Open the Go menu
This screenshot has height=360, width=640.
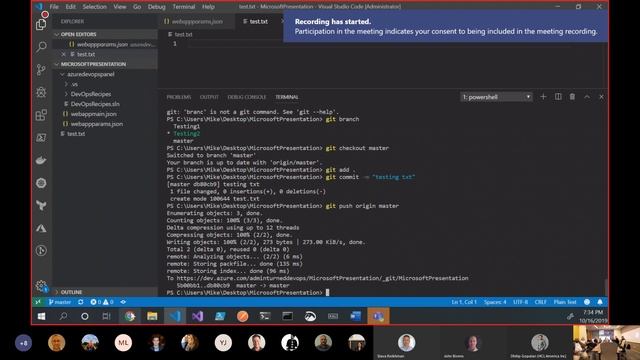coord(137,7)
